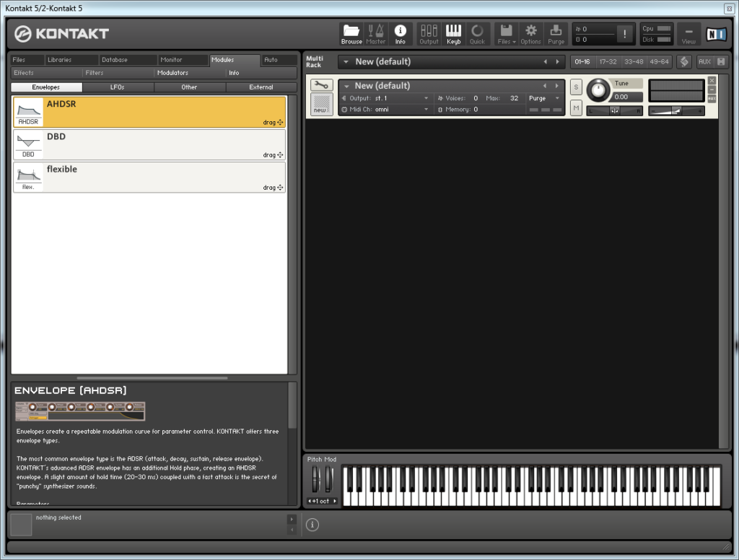The width and height of the screenshot is (739, 560).
Task: Solo the New (default) instrument
Action: (576, 87)
